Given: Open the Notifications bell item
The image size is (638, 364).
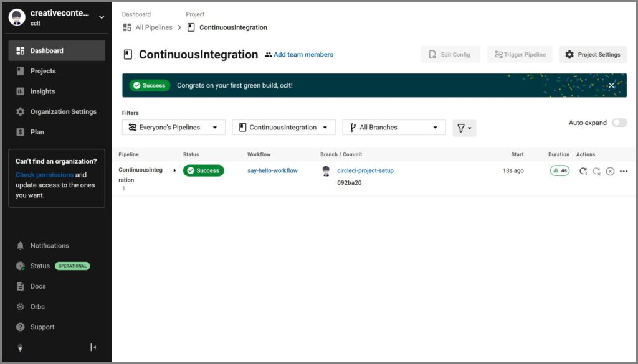Looking at the screenshot, I should pyautogui.click(x=49, y=246).
